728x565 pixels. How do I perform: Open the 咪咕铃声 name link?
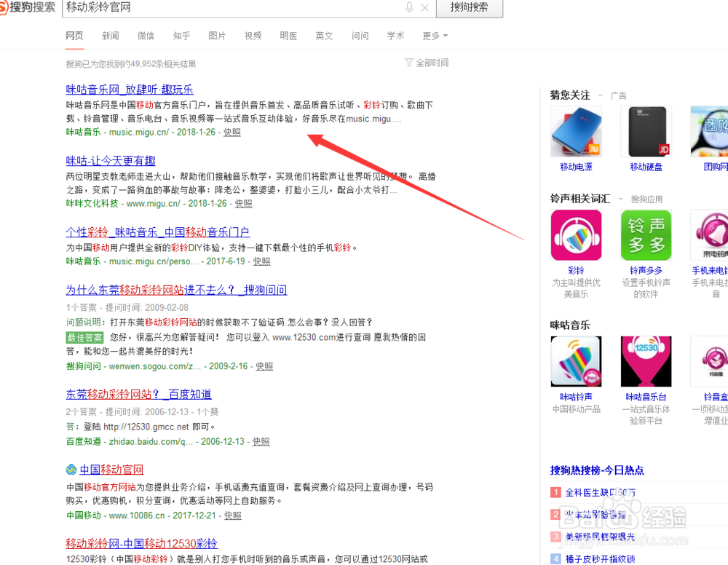[x=576, y=397]
